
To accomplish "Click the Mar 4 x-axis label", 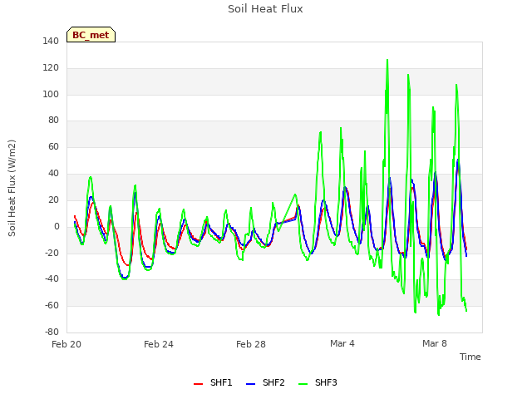I will coord(342,343).
